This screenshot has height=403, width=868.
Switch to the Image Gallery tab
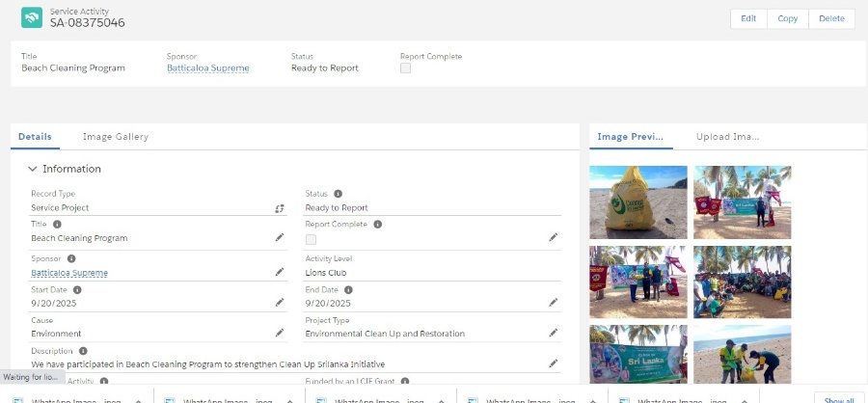click(x=116, y=137)
